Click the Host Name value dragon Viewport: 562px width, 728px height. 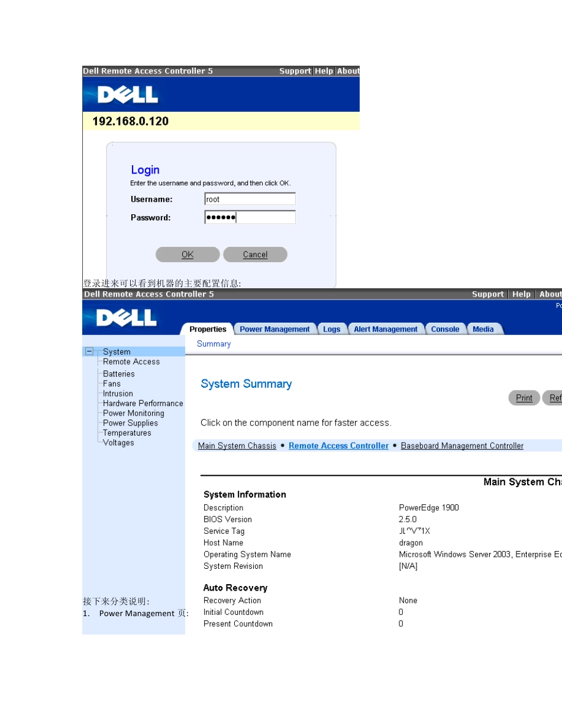click(x=411, y=543)
